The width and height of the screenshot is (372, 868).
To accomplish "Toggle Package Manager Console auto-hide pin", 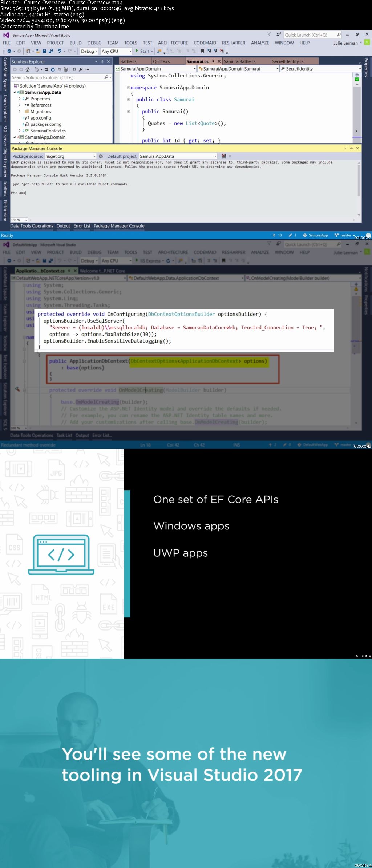I will [351, 148].
